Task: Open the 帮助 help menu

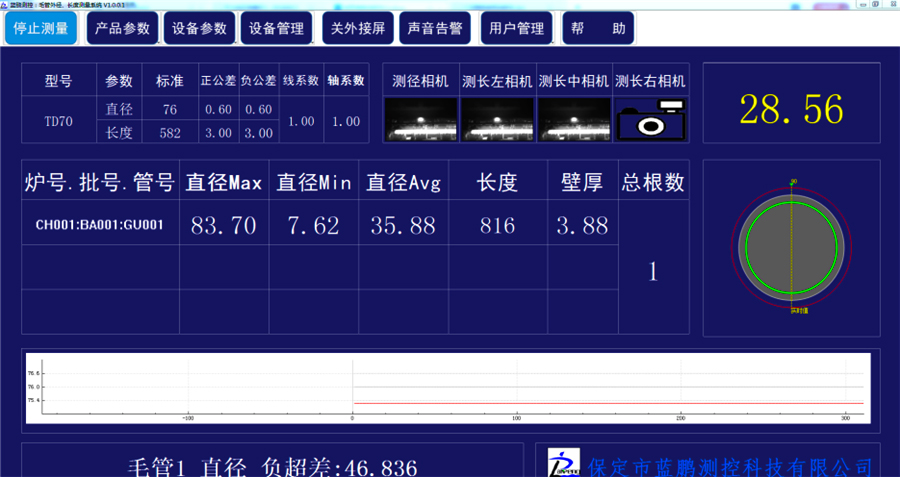Action: (597, 28)
